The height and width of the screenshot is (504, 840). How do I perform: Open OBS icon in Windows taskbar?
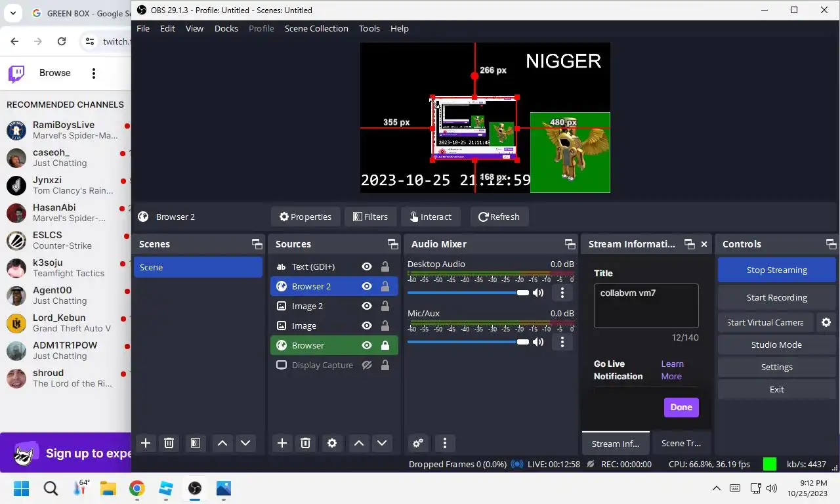195,488
